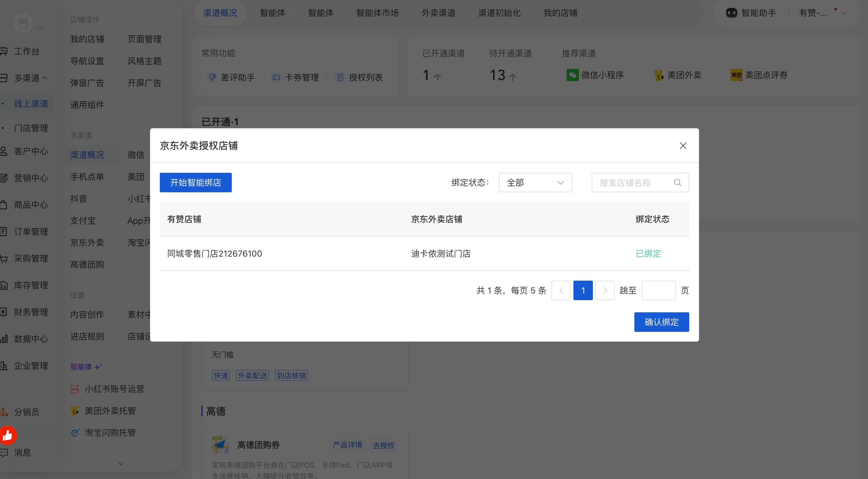The image size is (868, 479).
Task: Go to previous page in dialog pagination
Action: pyautogui.click(x=561, y=290)
